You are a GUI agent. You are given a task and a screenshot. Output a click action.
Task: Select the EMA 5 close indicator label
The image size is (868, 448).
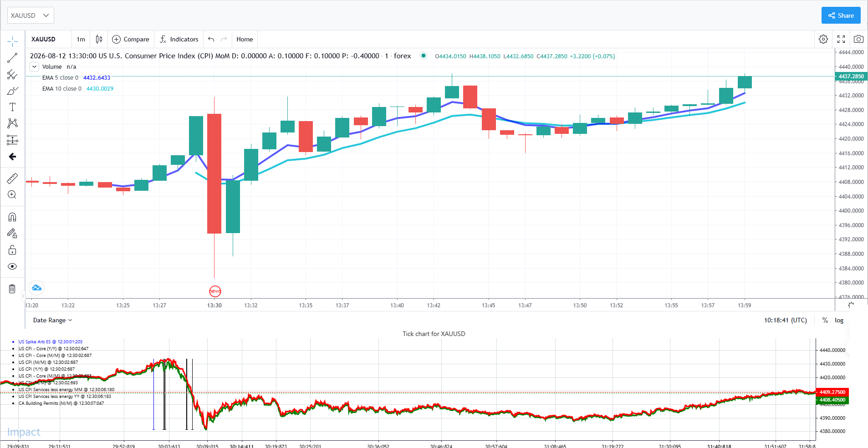60,78
